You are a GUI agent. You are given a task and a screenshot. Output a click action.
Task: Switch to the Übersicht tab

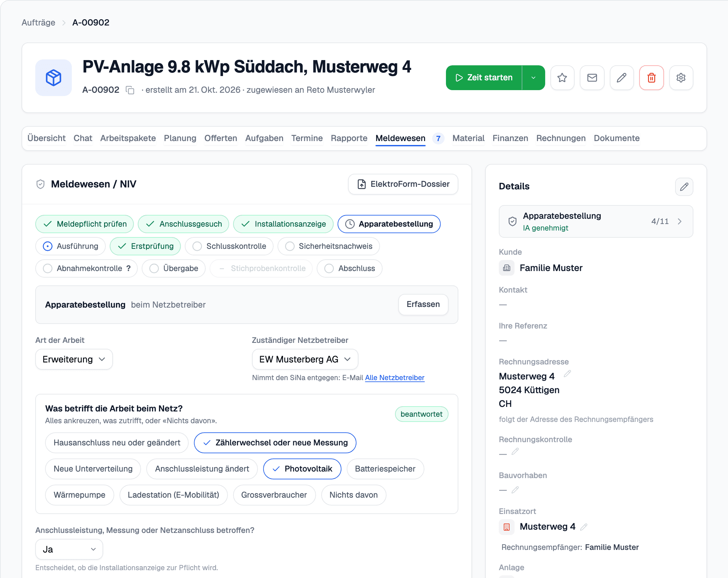tap(46, 138)
